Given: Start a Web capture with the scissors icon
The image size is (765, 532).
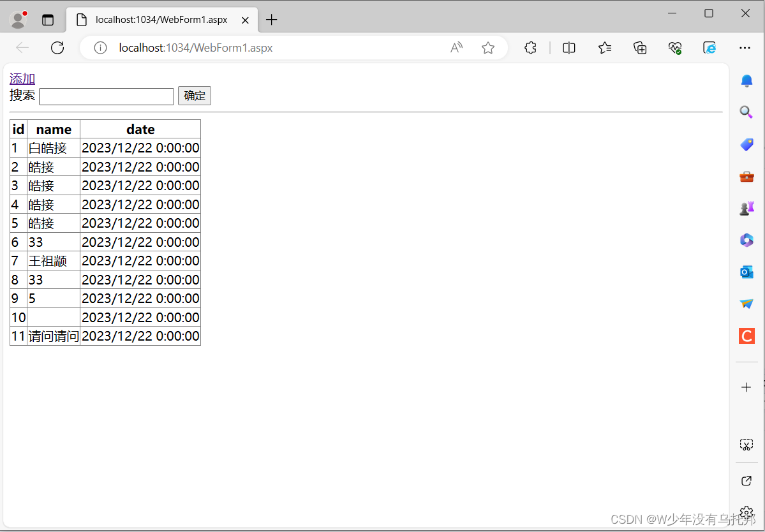Looking at the screenshot, I should point(746,445).
